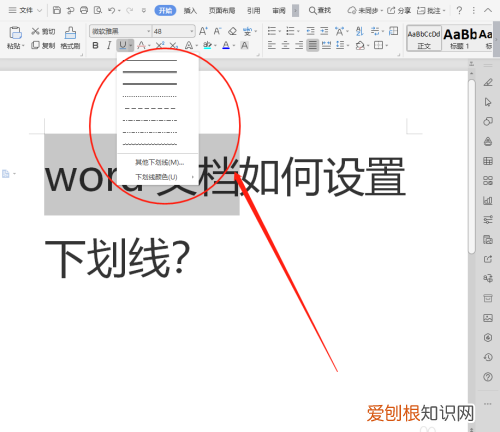Image resolution: width=500 pixels, height=432 pixels.
Task: Apply the 标题 1 heading style
Action: click(x=460, y=38)
